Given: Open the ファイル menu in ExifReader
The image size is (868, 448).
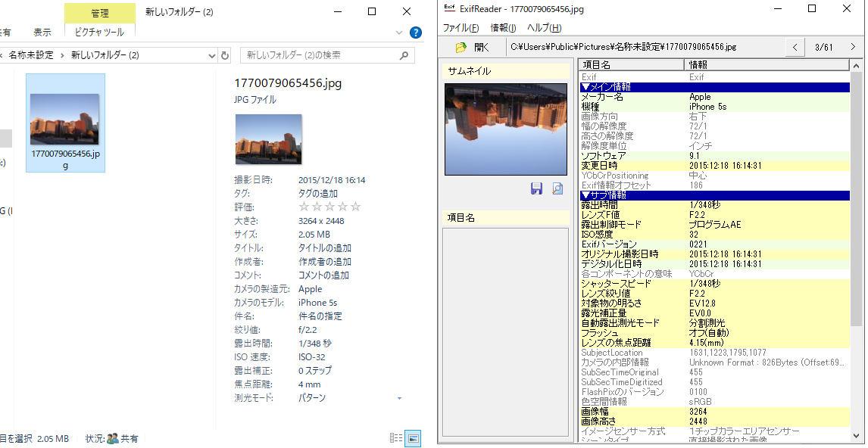Looking at the screenshot, I should [461, 28].
